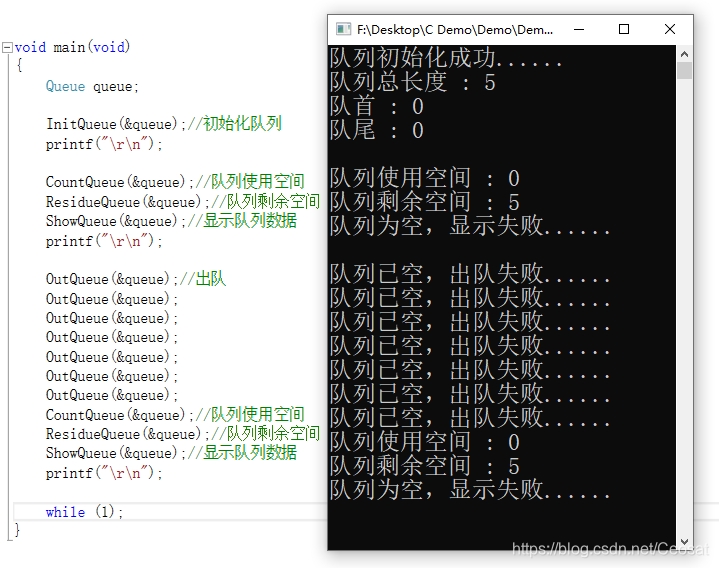
Task: Click the first '队列剩余空间 : 5' console line
Action: [425, 202]
